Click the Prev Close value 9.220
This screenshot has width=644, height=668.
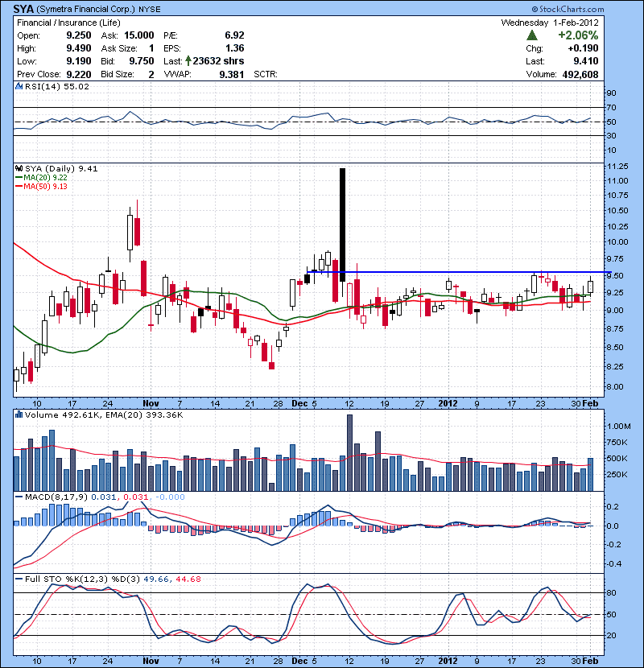79,74
